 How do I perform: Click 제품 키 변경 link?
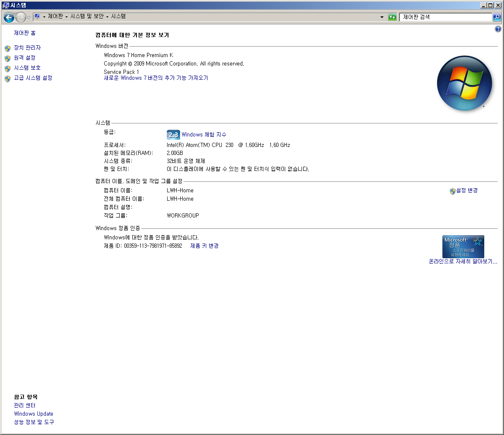point(205,246)
